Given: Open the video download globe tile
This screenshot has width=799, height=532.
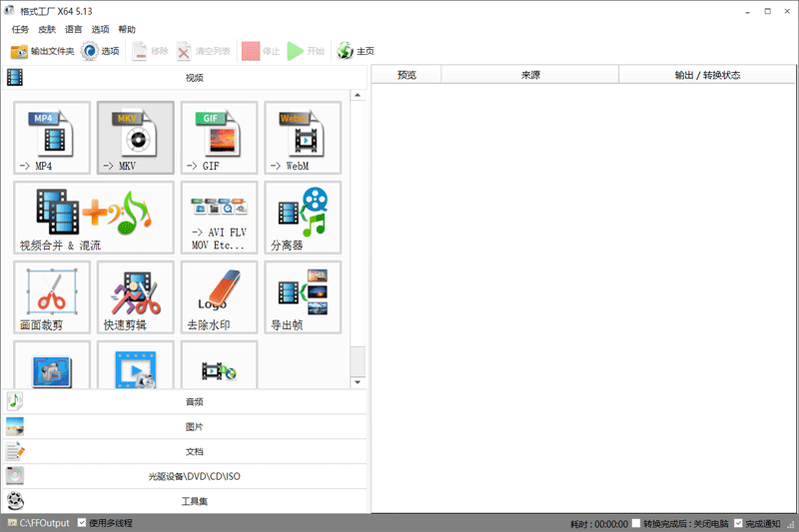Looking at the screenshot, I should tap(219, 365).
